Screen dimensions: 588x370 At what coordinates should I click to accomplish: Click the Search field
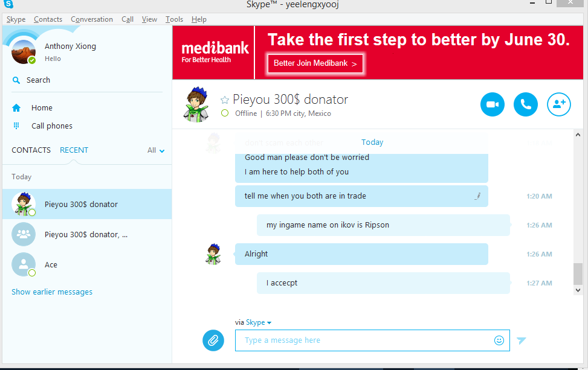tap(87, 80)
